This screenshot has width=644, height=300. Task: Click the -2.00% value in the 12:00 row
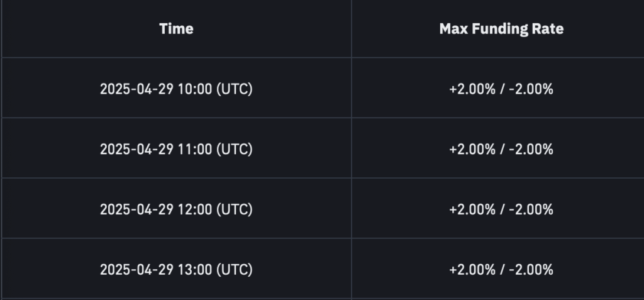531,209
